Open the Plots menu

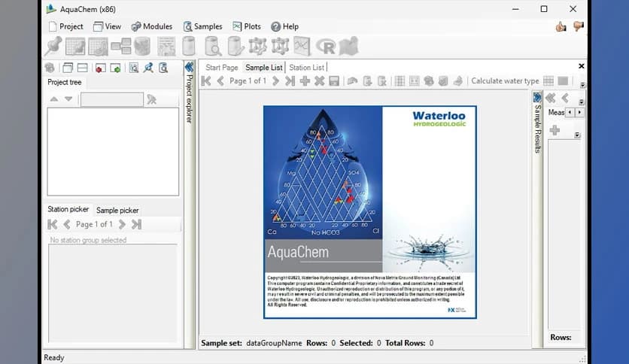click(246, 26)
